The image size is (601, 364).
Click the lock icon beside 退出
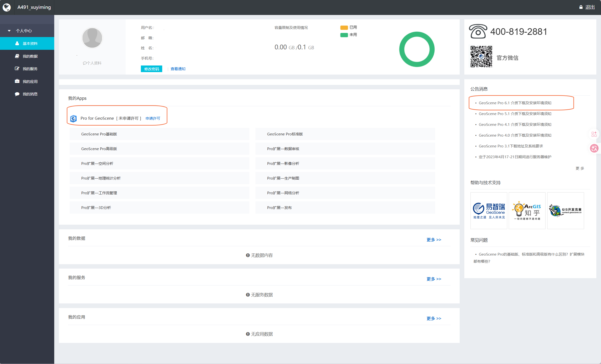(581, 7)
